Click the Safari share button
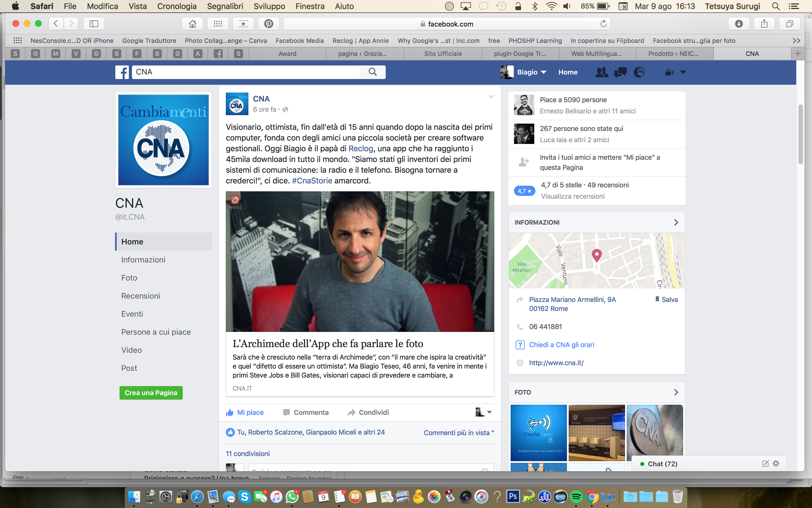This screenshot has width=812, height=508. (764, 24)
